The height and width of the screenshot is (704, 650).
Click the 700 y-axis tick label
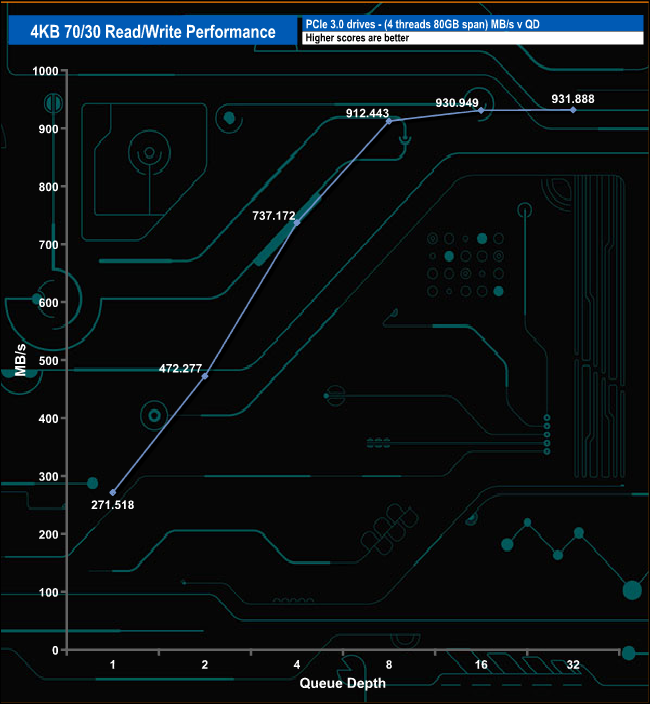click(48, 245)
